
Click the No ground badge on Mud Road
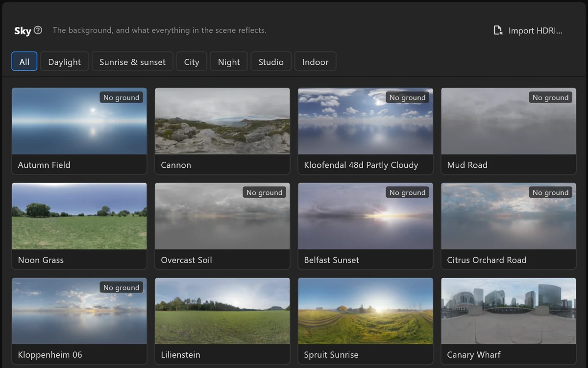(551, 98)
